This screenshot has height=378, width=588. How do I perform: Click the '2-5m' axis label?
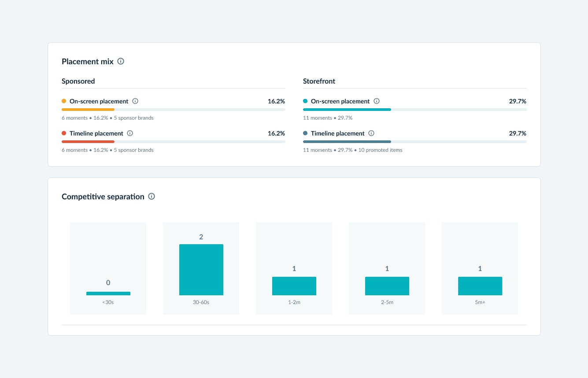[387, 303]
